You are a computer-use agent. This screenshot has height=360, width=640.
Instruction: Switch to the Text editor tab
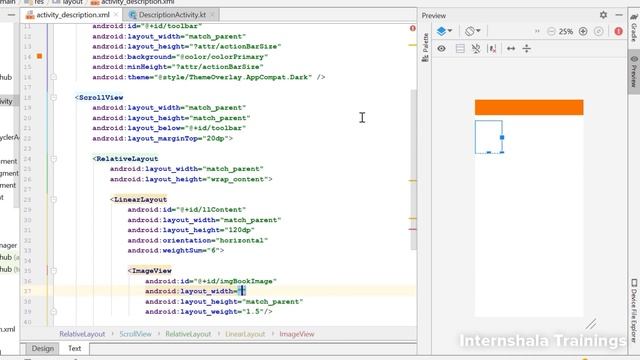click(74, 348)
